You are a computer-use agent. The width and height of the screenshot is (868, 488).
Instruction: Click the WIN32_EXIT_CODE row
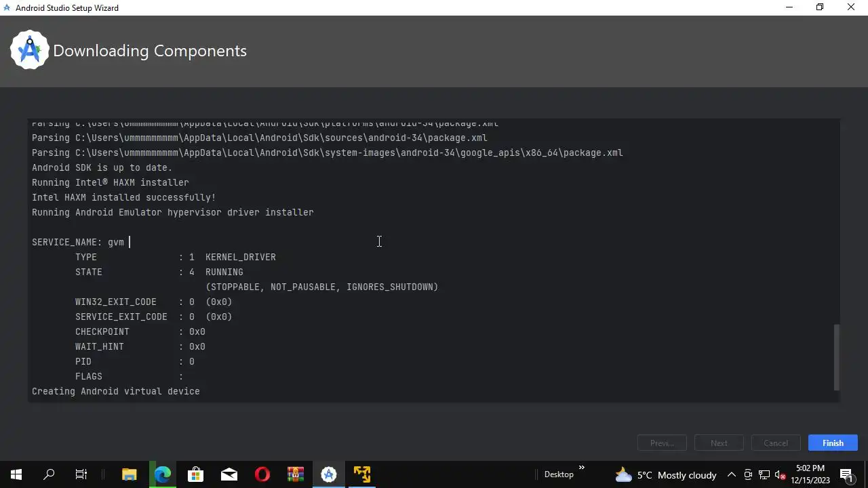pos(154,302)
